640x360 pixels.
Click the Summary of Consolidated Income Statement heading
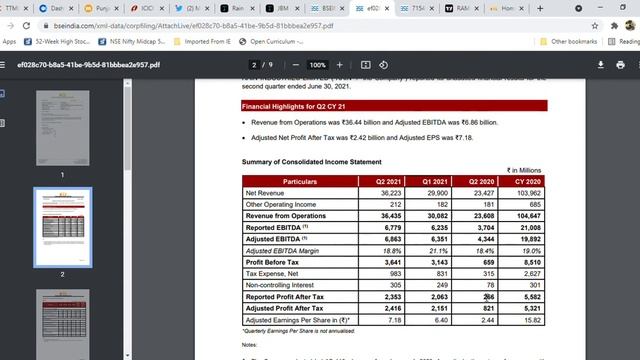coord(311,162)
